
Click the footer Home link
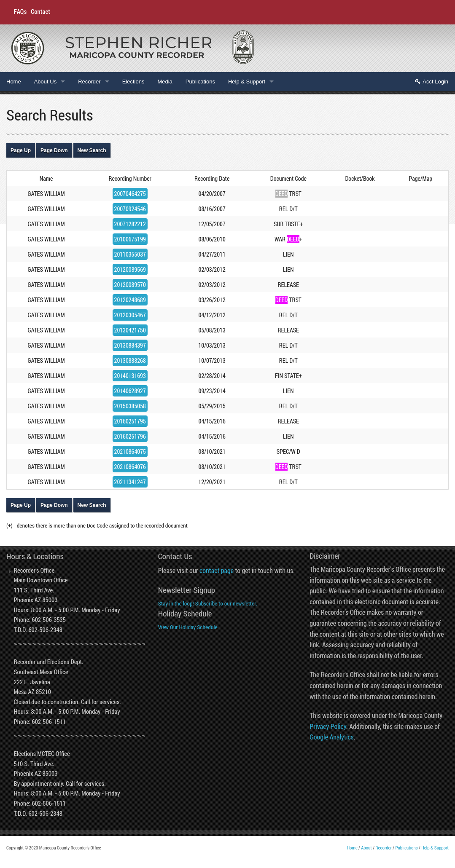[x=352, y=848]
